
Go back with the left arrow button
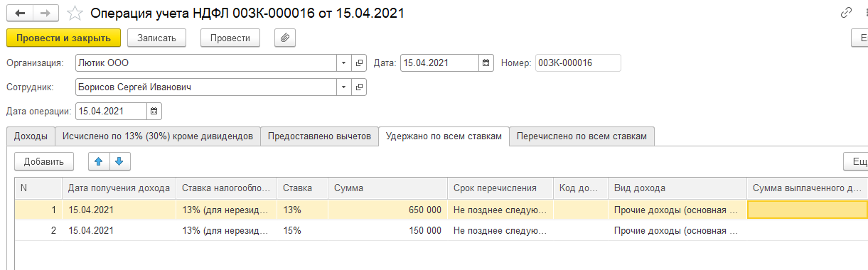19,13
